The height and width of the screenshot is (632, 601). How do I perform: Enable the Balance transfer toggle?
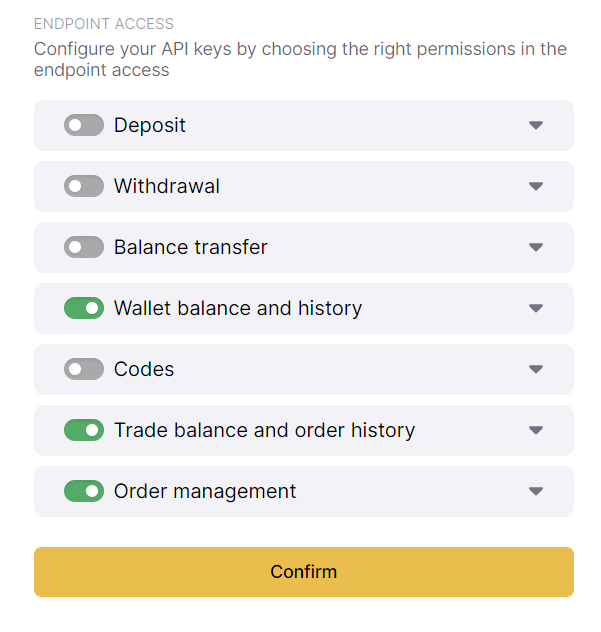click(84, 247)
